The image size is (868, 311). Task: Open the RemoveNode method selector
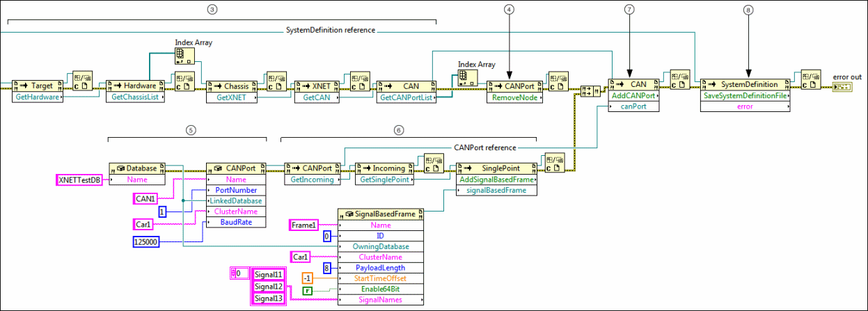point(512,97)
